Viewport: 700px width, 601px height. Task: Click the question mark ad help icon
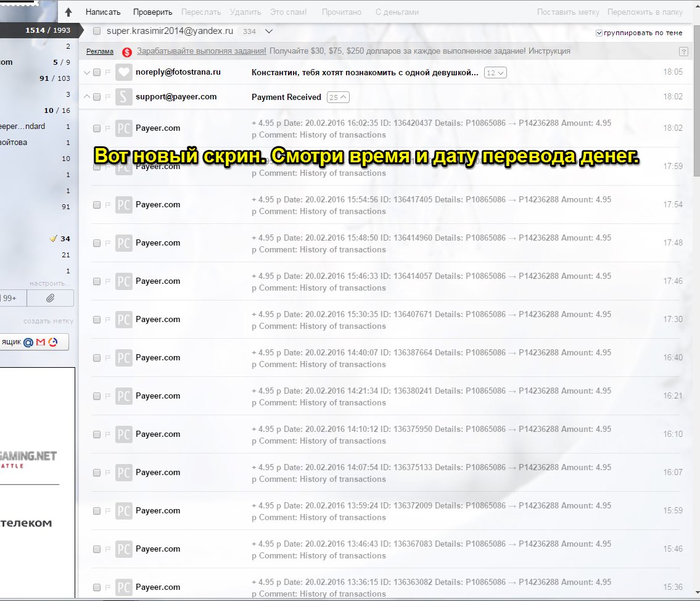[x=683, y=52]
